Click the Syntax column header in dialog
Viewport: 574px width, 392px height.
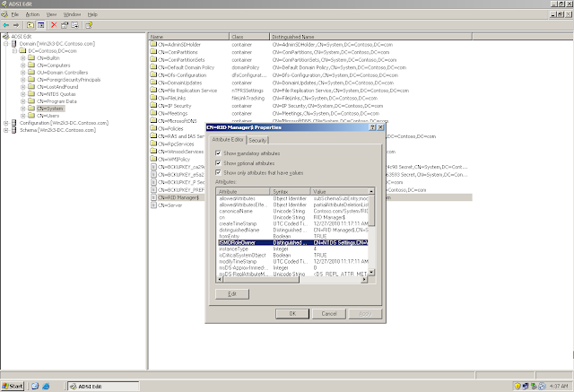[x=291, y=191]
